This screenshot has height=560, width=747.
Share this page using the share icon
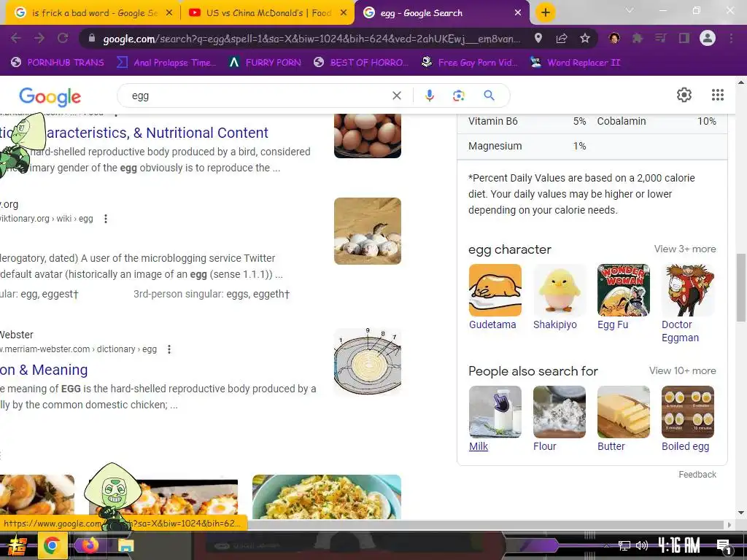[562, 38]
